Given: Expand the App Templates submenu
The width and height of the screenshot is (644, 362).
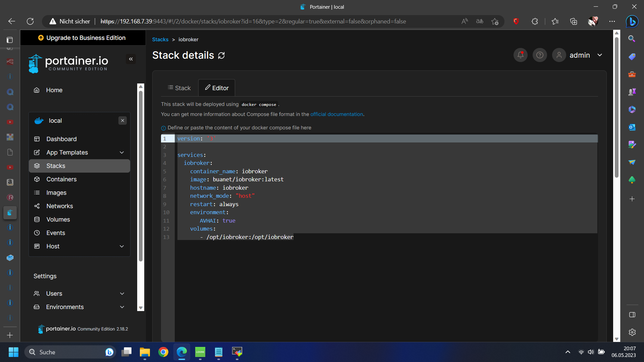Looking at the screenshot, I should 122,153.
